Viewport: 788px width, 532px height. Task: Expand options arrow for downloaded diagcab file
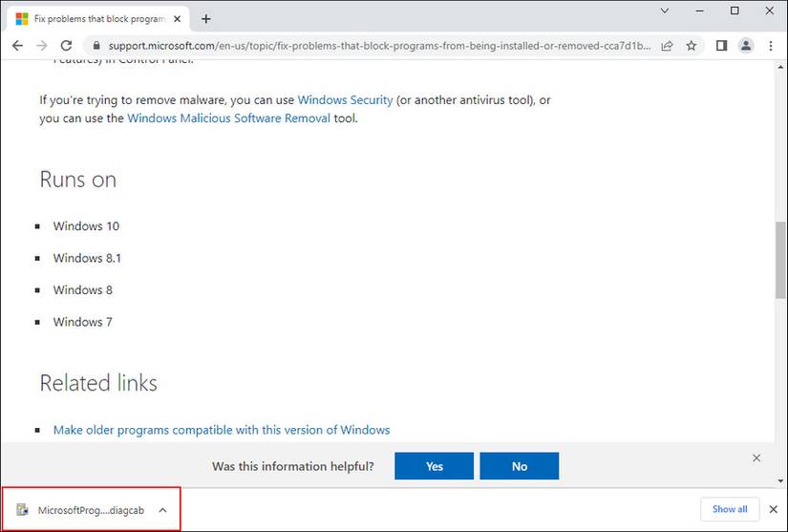coord(162,510)
